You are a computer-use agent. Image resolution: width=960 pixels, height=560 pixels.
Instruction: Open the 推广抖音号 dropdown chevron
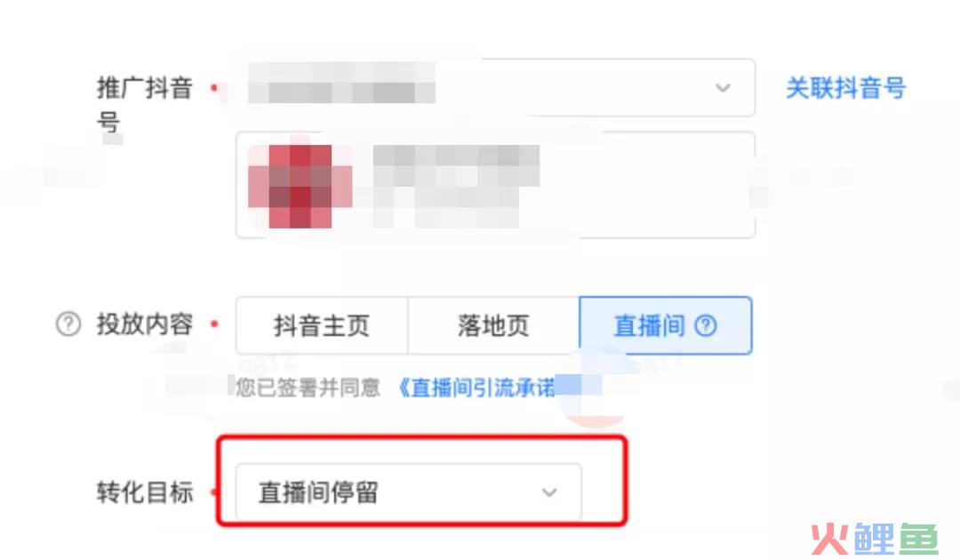[723, 87]
